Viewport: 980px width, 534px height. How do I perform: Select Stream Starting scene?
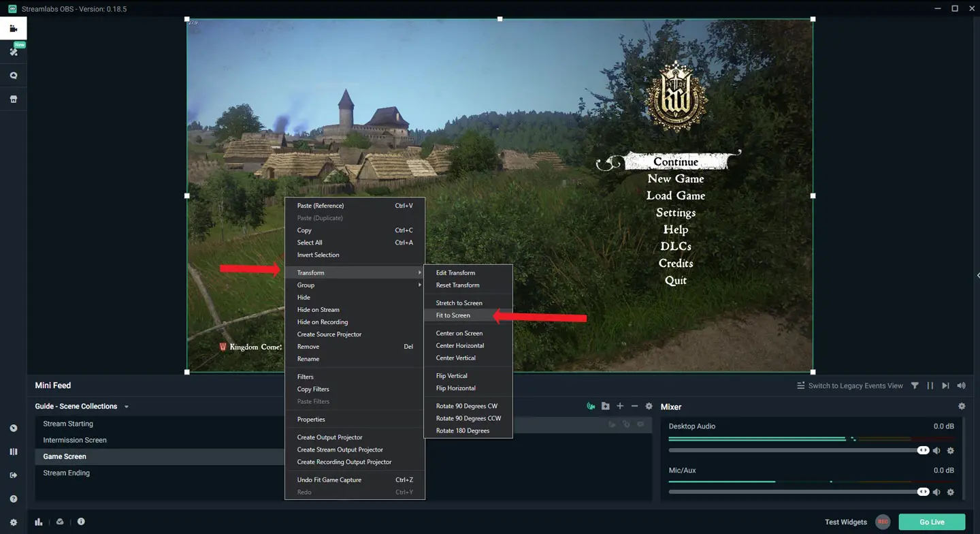pyautogui.click(x=160, y=424)
